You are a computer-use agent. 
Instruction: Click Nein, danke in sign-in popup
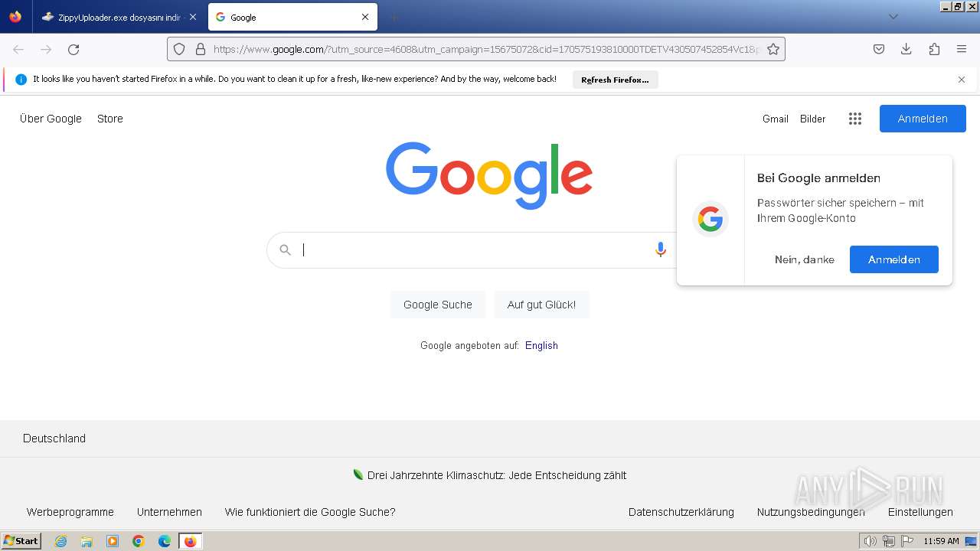805,259
